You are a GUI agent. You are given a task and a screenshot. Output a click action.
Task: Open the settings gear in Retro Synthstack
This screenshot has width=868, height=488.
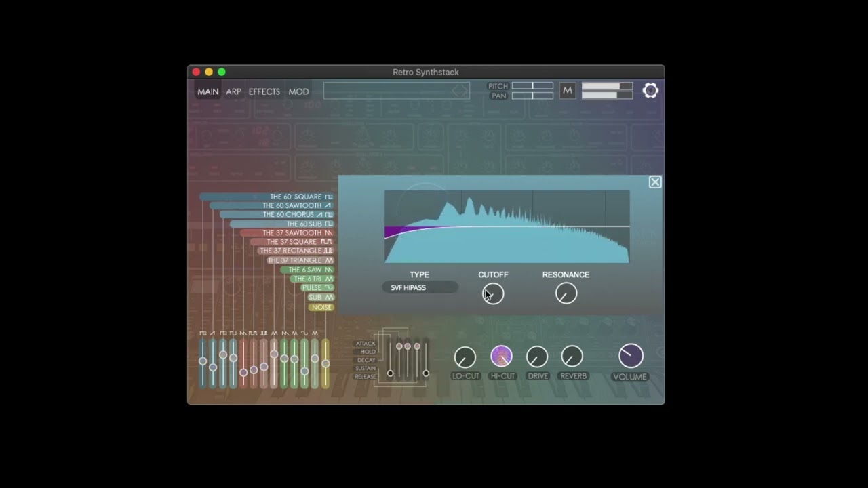[650, 90]
